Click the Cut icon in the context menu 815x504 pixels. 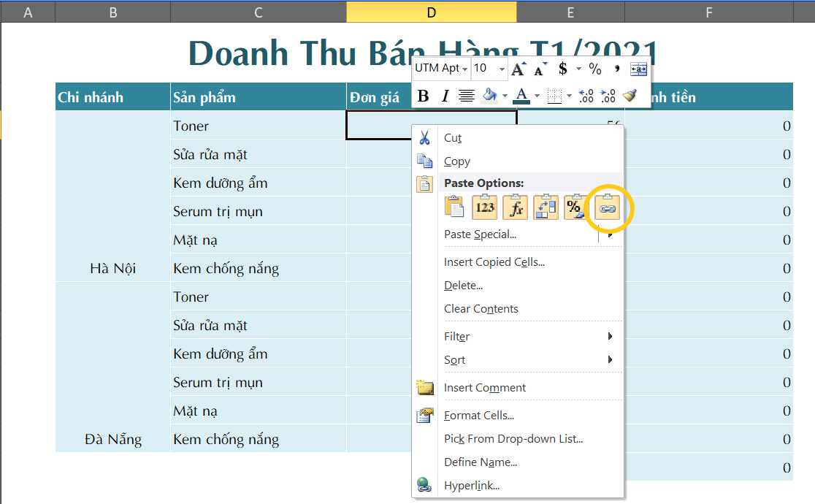(x=425, y=137)
